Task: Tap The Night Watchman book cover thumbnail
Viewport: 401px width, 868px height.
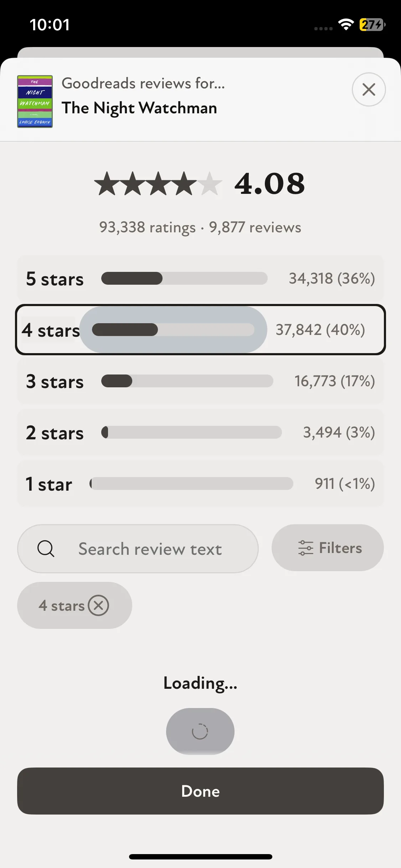Action: click(x=35, y=102)
